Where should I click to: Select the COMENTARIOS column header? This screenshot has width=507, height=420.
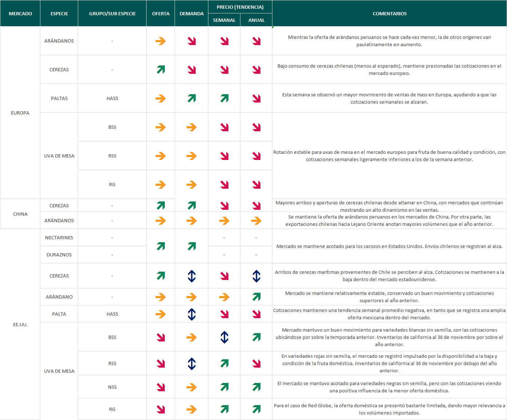point(390,13)
